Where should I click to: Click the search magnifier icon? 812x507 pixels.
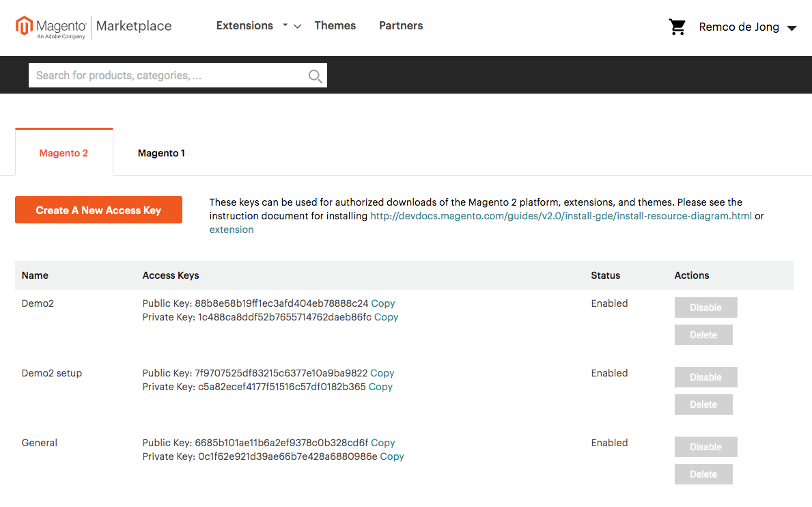(x=314, y=75)
